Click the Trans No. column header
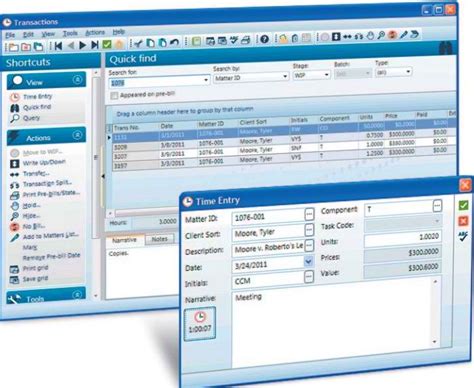The height and width of the screenshot is (388, 474). [x=135, y=128]
